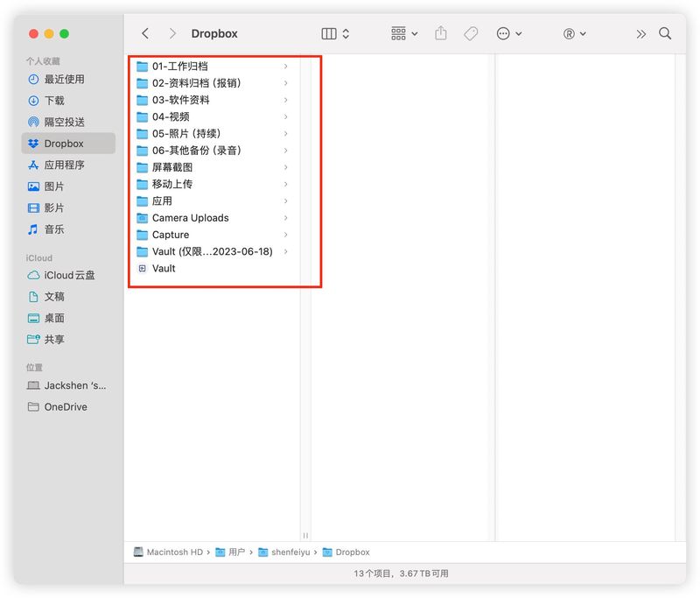Open Movies (影片) in sidebar
Screen dimensions: 700x598
(x=68, y=208)
